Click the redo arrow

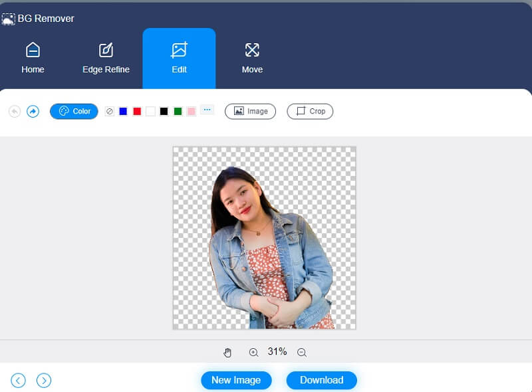point(32,111)
